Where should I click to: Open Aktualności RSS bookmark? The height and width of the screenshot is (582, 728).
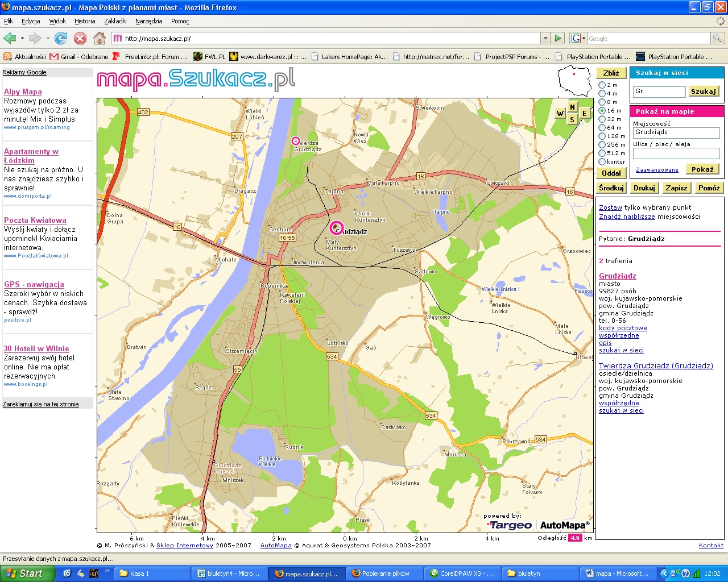(x=24, y=57)
